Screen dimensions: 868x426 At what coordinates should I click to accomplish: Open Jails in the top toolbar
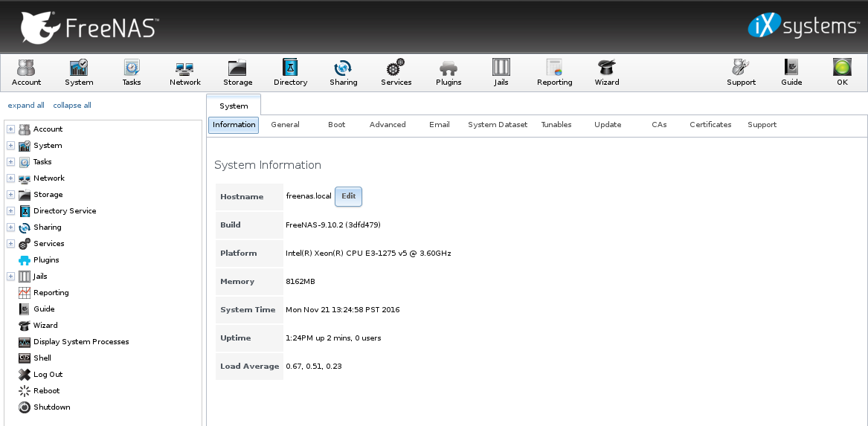[501, 72]
